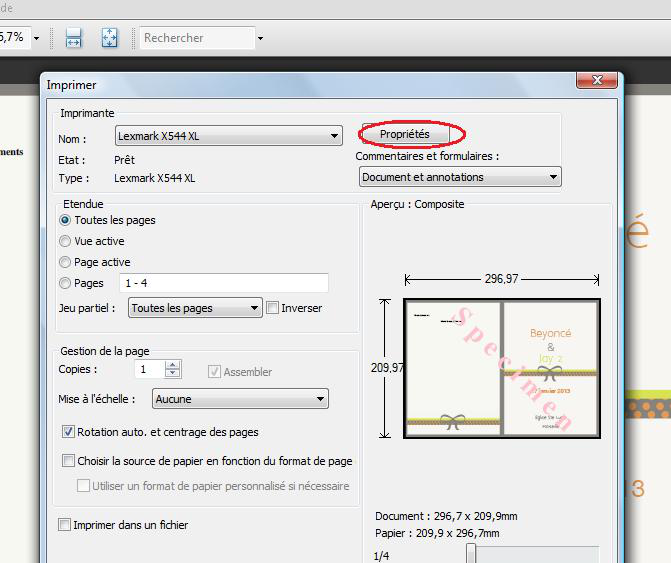This screenshot has width=671, height=563.
Task: Open the zoom percentage dropdown arrow
Action: (x=37, y=38)
